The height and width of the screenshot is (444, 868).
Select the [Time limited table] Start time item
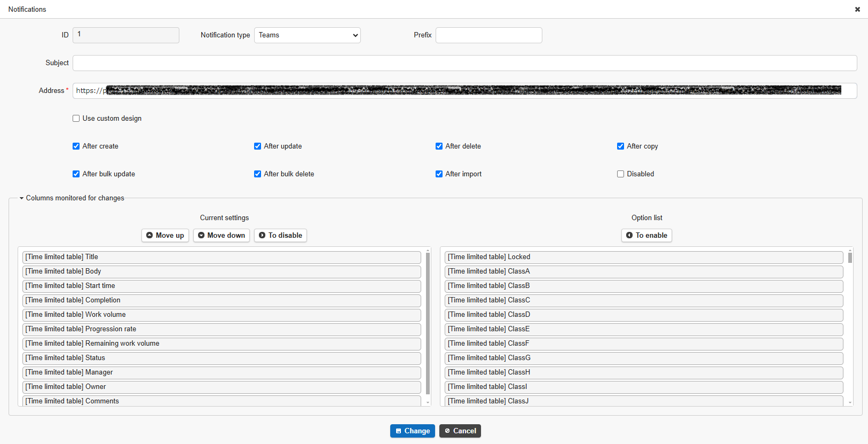click(222, 286)
